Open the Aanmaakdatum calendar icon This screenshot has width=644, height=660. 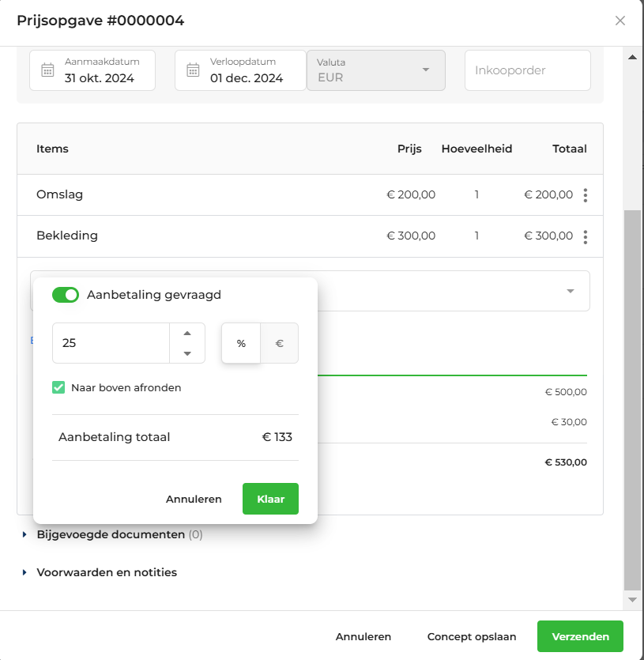point(47,70)
